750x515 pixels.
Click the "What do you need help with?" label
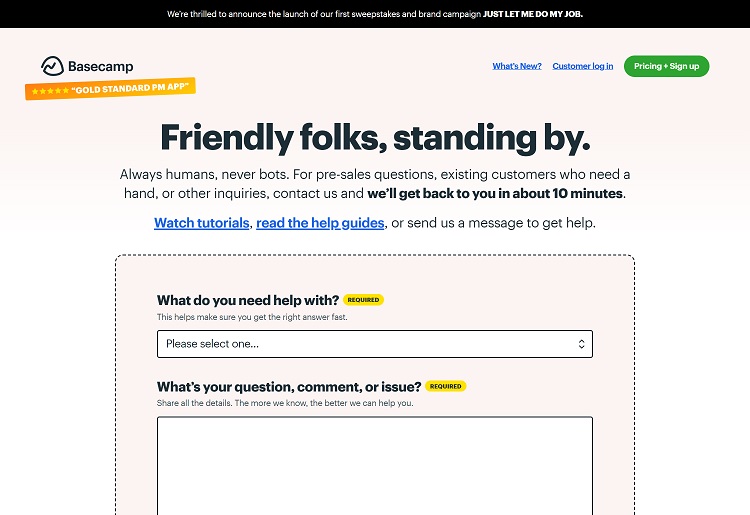click(248, 300)
